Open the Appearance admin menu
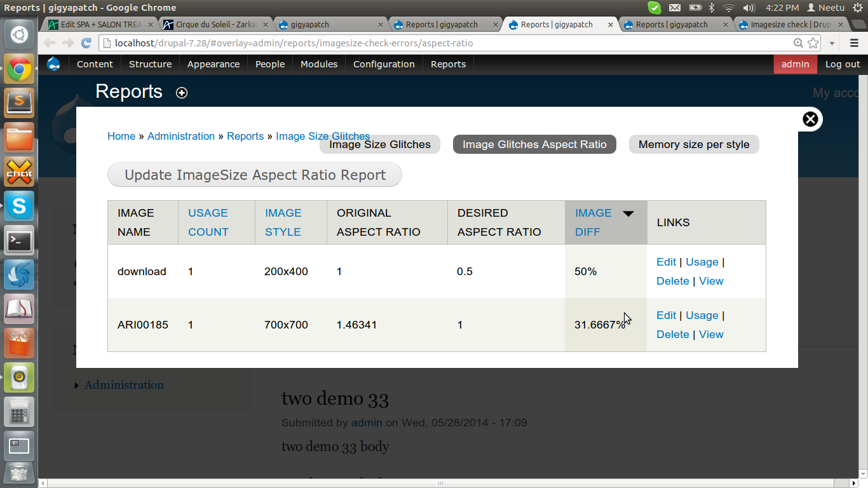This screenshot has width=868, height=488. pyautogui.click(x=214, y=64)
